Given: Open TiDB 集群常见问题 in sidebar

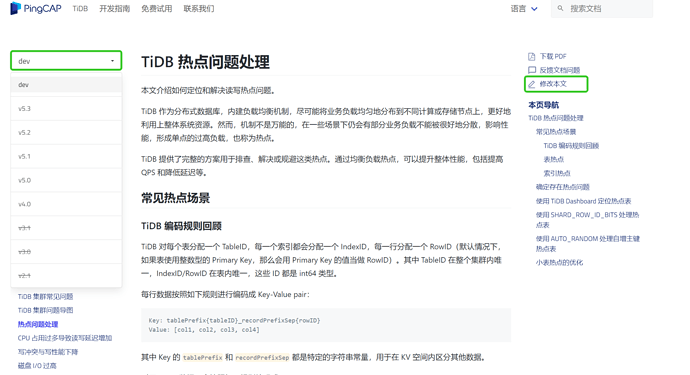Looking at the screenshot, I should pos(45,297).
